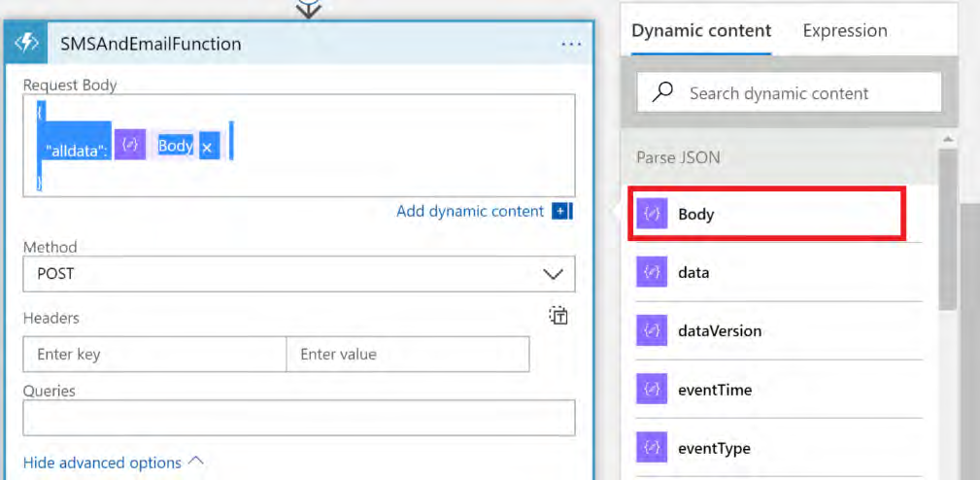Click the Add dynamic content link

coord(470,211)
